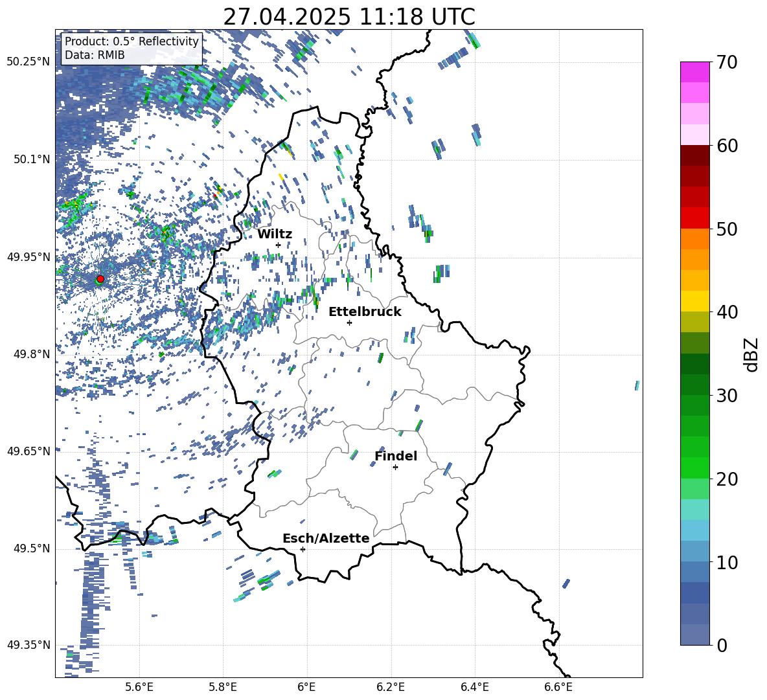Viewport: 767px width, 700px height.
Task: Click the 5.6°E longitude label
Action: click(x=139, y=687)
